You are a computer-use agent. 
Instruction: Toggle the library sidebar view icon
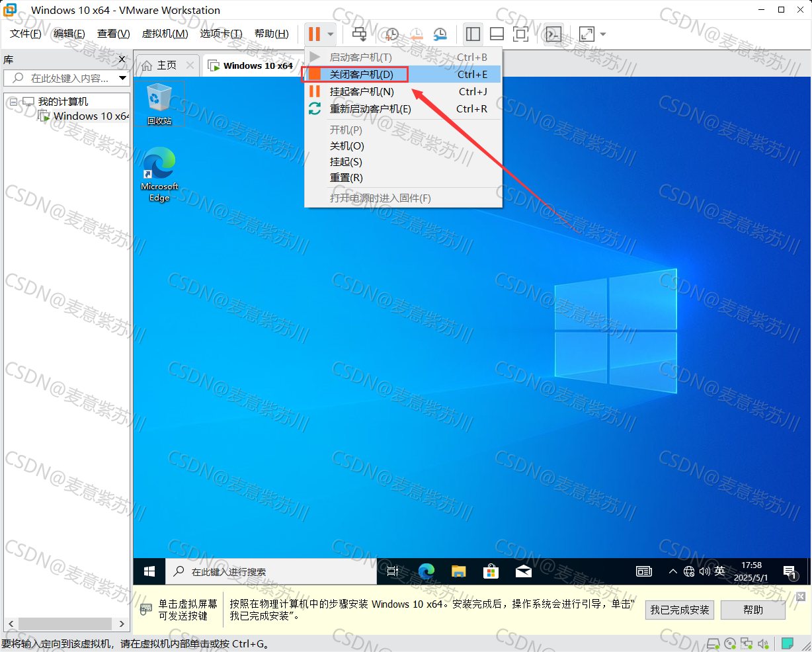pyautogui.click(x=473, y=34)
